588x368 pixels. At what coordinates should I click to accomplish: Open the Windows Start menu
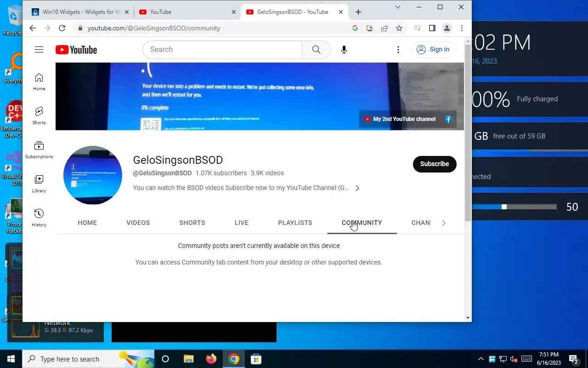[x=11, y=359]
